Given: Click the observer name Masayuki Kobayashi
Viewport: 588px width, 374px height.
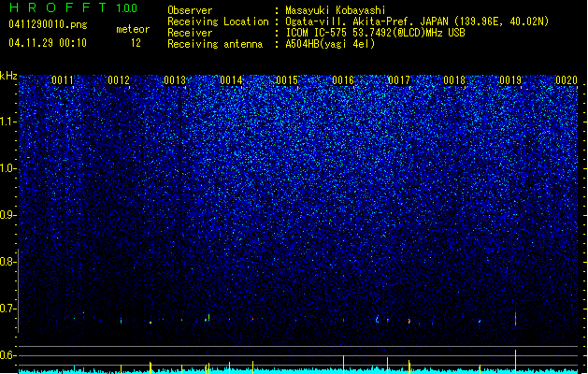Looking at the screenshot, I should [x=336, y=10].
